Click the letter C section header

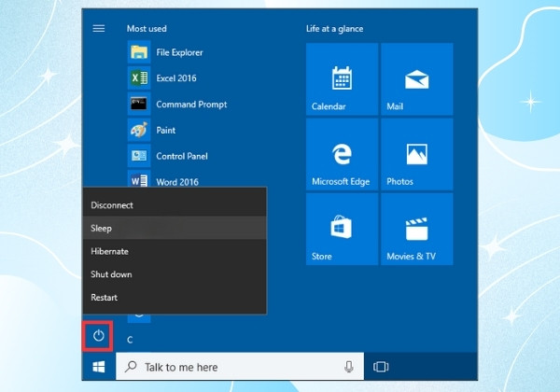(x=130, y=340)
